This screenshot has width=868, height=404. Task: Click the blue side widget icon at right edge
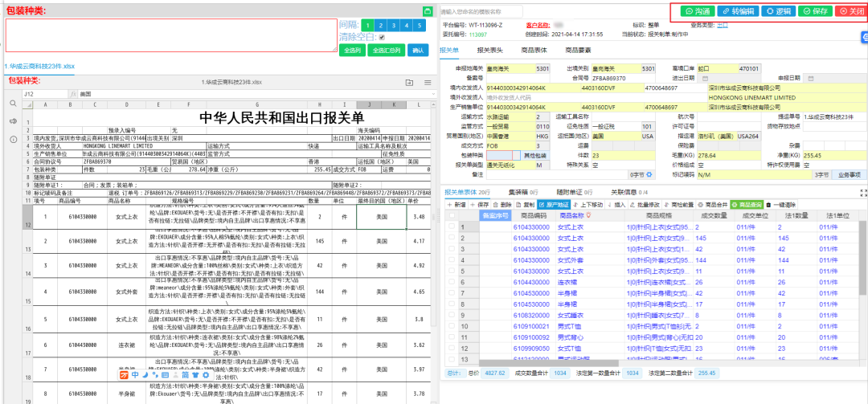coord(865,37)
